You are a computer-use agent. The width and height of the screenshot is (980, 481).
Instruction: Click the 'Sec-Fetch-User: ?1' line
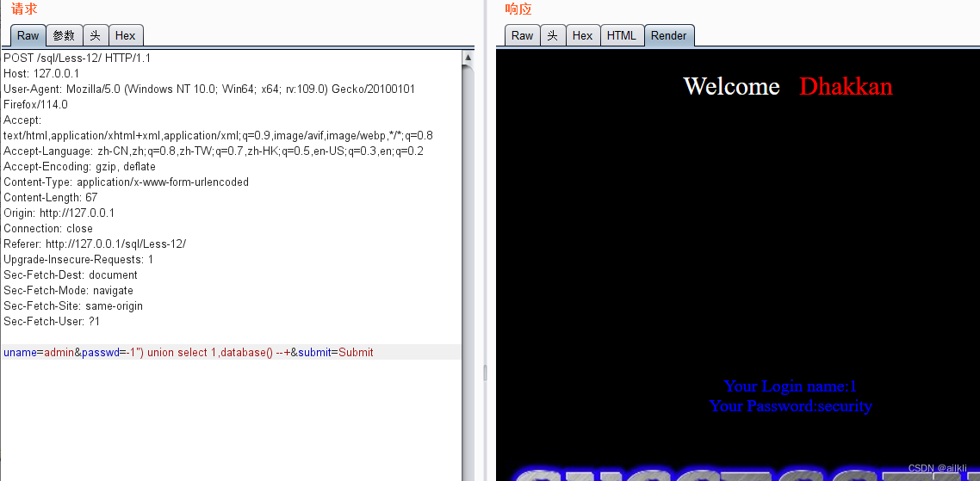point(52,322)
